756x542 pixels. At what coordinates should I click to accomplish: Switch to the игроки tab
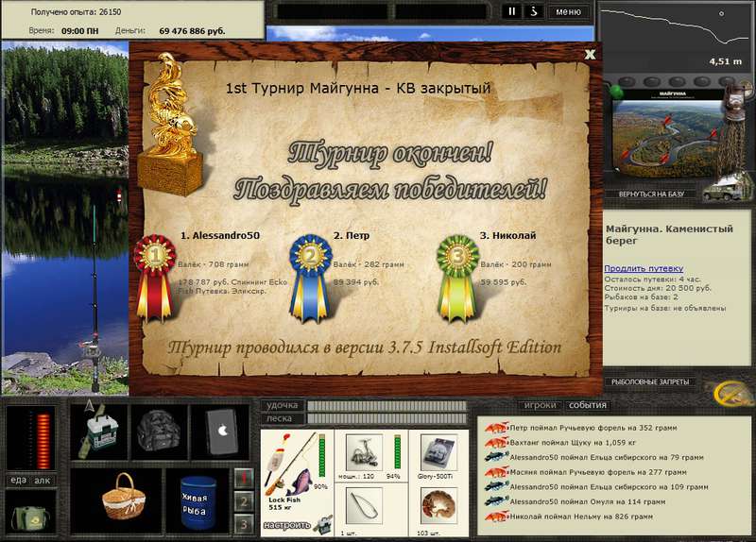click(540, 405)
